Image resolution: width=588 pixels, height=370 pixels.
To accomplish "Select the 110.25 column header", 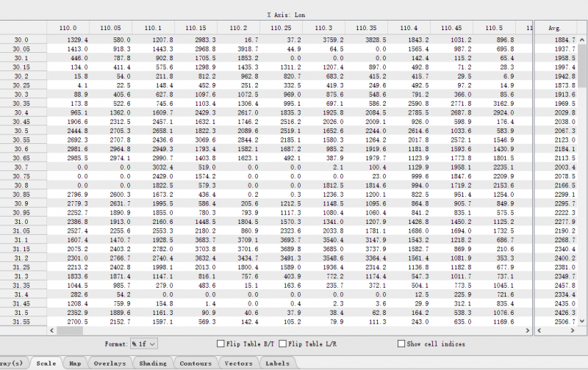I will tap(280, 27).
